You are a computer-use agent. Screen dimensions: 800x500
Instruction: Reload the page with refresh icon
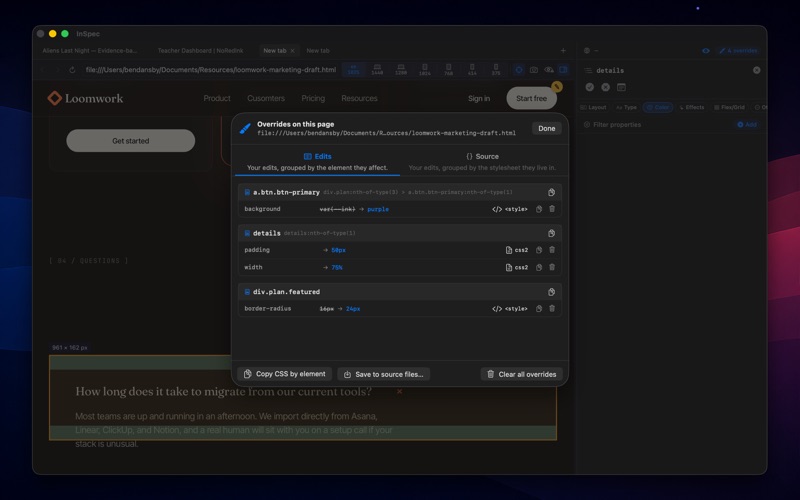(x=72, y=70)
